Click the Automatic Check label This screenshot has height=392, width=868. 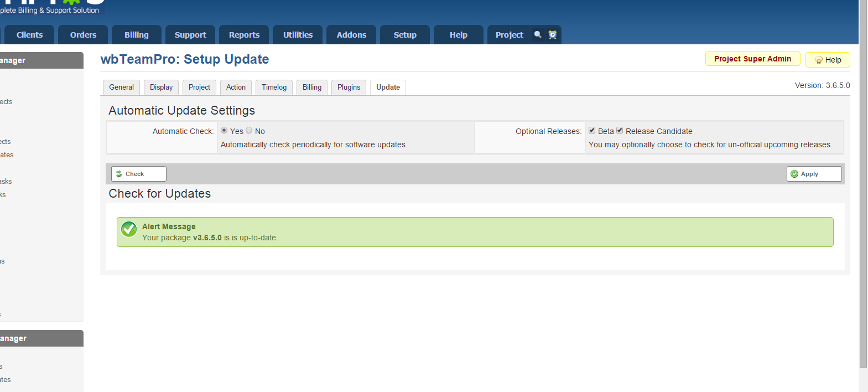tap(183, 131)
